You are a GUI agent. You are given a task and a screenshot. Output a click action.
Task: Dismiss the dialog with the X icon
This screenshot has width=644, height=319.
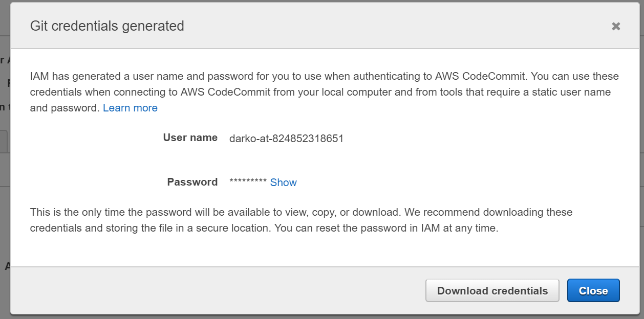click(616, 26)
